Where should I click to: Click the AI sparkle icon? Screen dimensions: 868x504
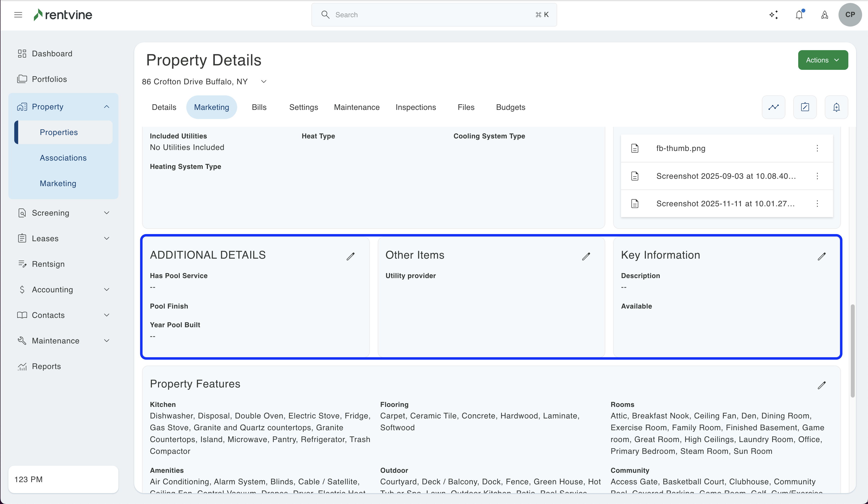tap(774, 15)
